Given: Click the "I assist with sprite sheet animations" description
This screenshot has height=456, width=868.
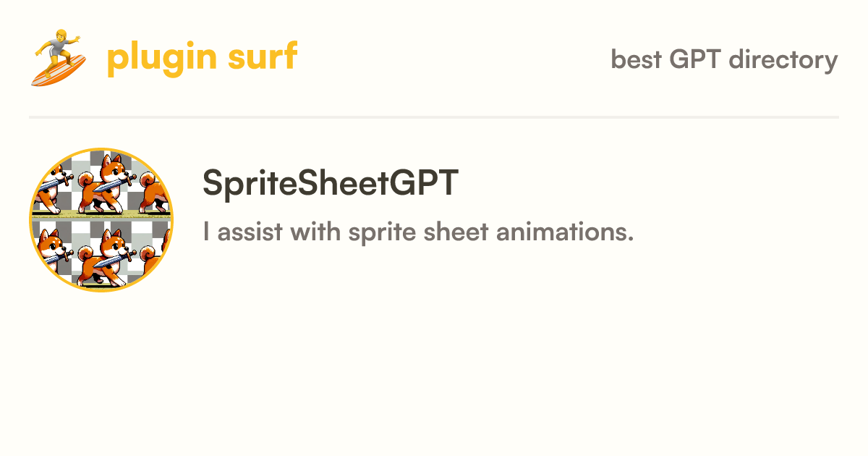Looking at the screenshot, I should coord(419,232).
